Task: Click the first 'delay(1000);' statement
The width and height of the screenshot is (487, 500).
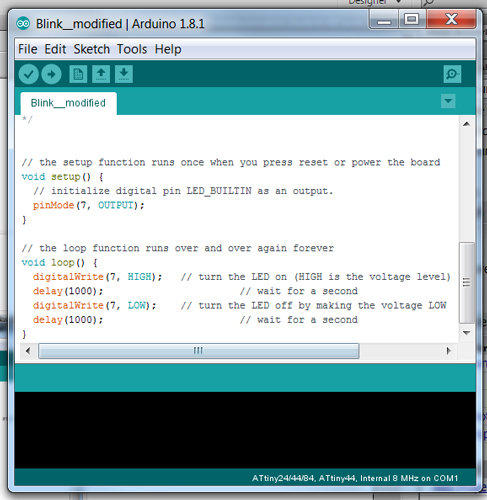Action: click(x=68, y=291)
